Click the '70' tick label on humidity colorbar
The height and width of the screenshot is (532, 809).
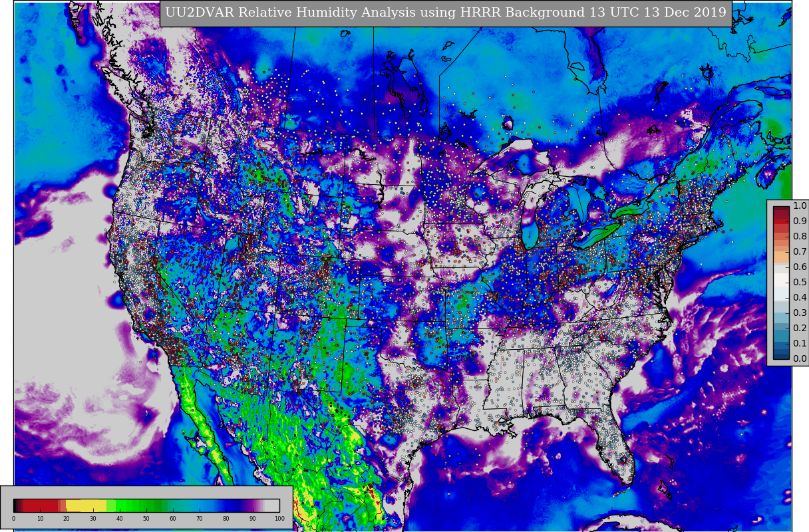click(x=200, y=519)
